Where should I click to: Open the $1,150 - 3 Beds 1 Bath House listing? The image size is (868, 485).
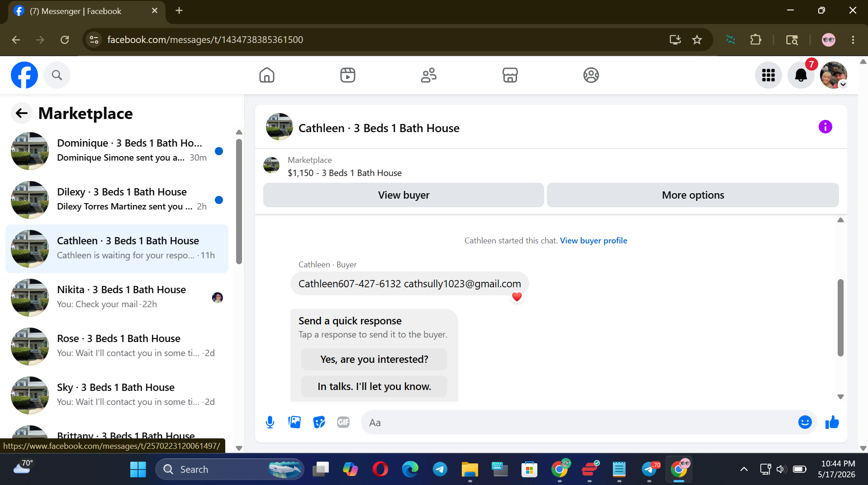tap(345, 173)
